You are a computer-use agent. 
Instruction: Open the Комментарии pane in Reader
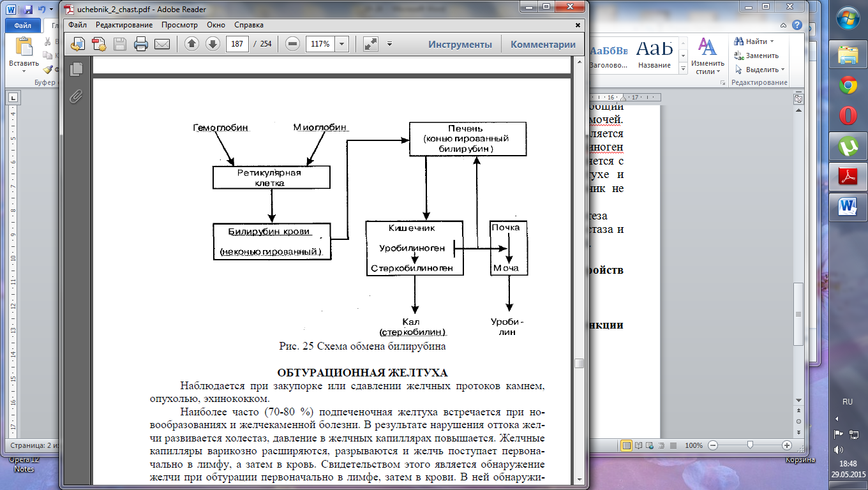click(x=543, y=44)
